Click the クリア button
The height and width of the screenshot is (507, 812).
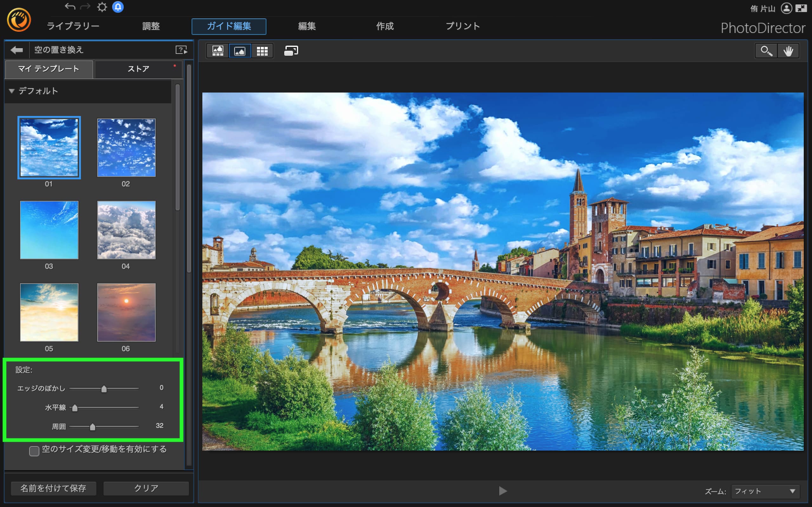pyautogui.click(x=146, y=488)
